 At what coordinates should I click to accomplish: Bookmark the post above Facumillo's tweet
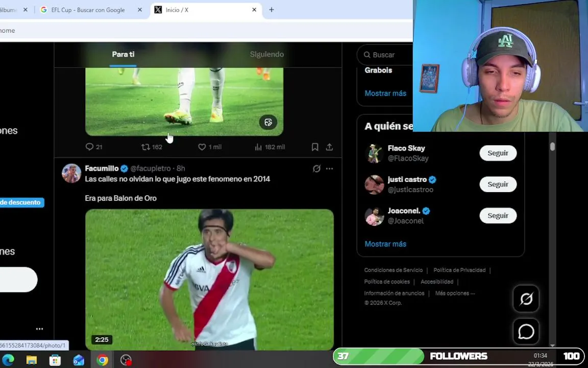(x=315, y=147)
